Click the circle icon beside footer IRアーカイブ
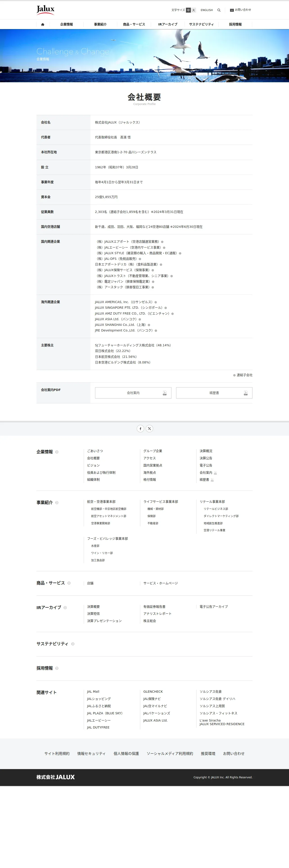This screenshot has height=868, width=289. click(65, 608)
